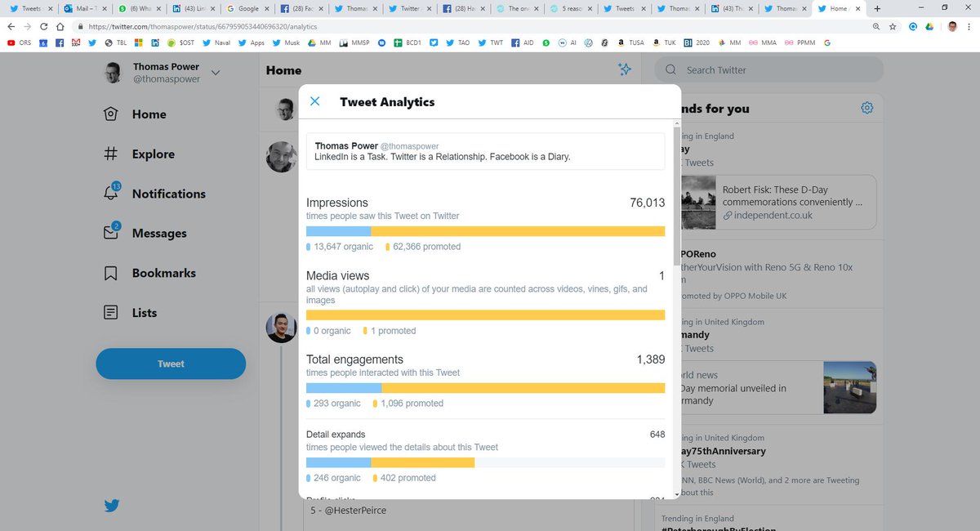
Task: Click @thomaspower handle in analytics tweet
Action: (x=410, y=146)
